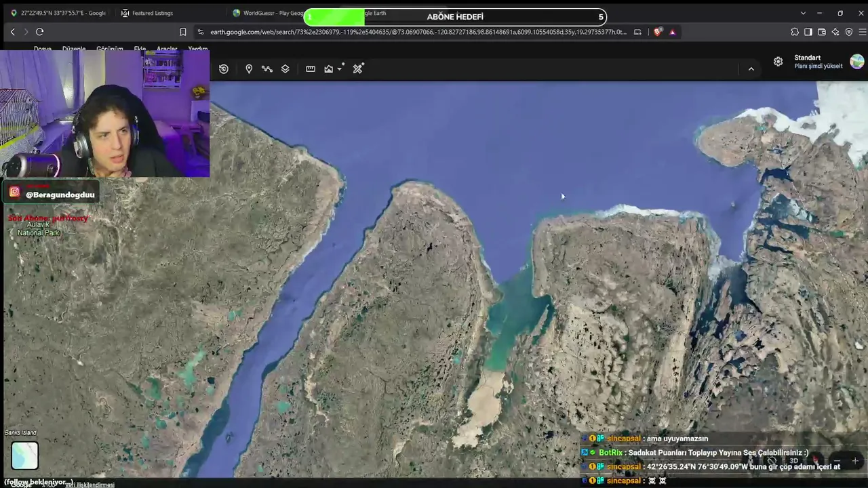Open the Google account avatar
This screenshot has width=868, height=488.
(x=857, y=62)
